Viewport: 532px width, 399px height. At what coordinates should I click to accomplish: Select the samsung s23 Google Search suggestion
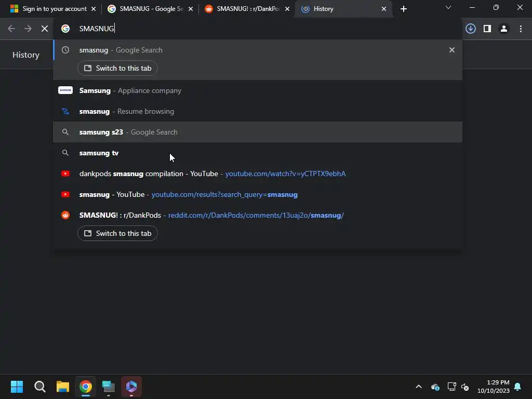coord(258,132)
